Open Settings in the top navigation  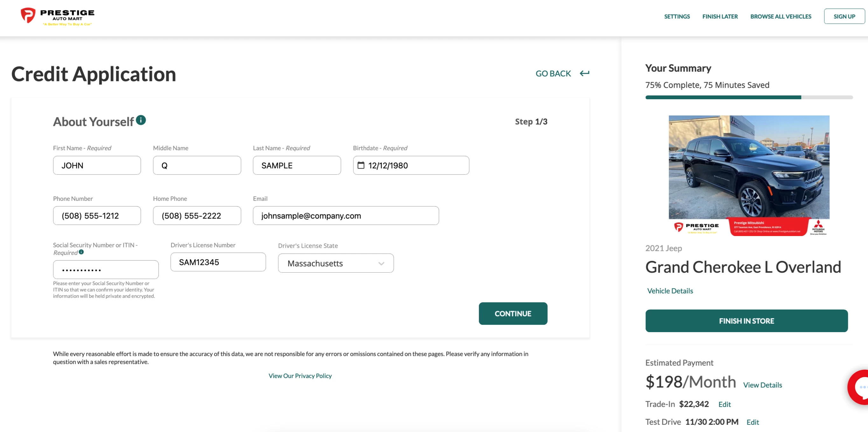click(676, 16)
